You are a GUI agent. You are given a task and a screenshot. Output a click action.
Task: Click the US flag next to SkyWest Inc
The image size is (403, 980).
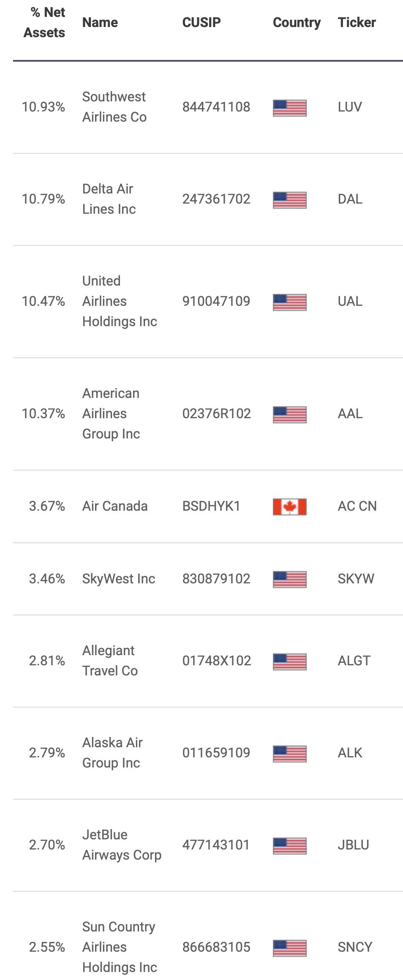[x=289, y=579]
